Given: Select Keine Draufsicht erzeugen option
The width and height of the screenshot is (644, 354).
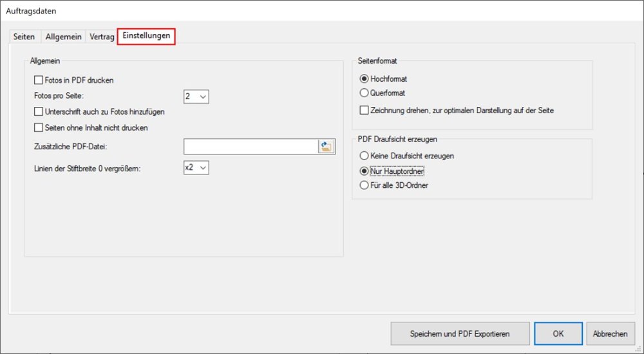Looking at the screenshot, I should click(x=365, y=156).
